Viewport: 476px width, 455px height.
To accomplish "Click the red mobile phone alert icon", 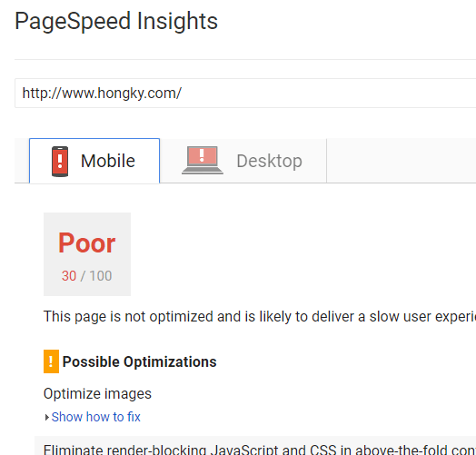I will point(60,162).
